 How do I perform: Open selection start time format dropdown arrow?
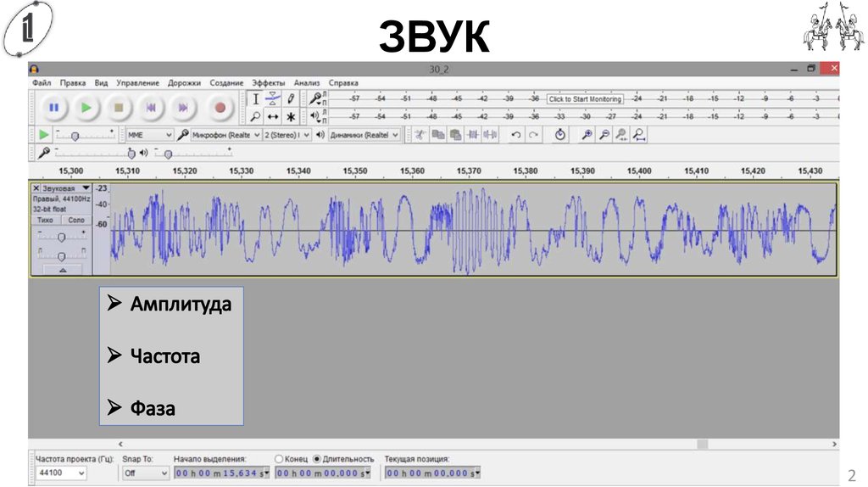pyautogui.click(x=267, y=473)
